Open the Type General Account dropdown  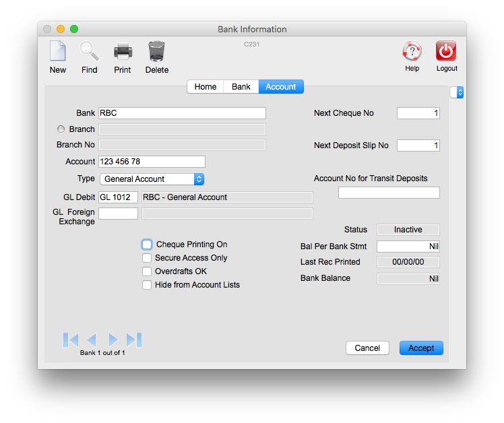pos(152,179)
